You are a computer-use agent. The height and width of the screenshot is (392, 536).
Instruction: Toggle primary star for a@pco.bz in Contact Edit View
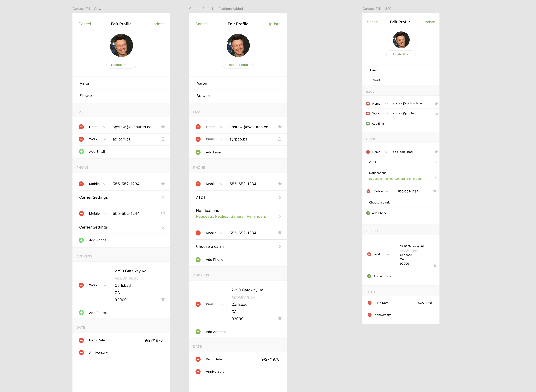pos(163,139)
